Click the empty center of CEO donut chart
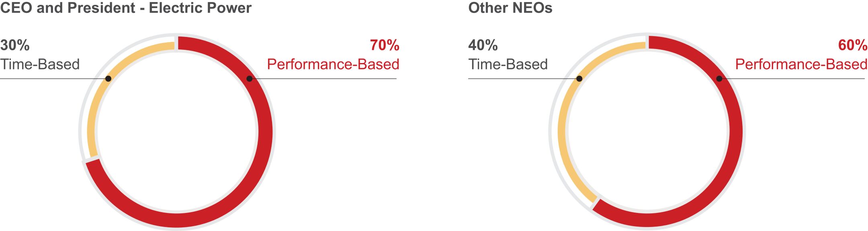Viewport: 868px width, 231px height. coord(177,132)
